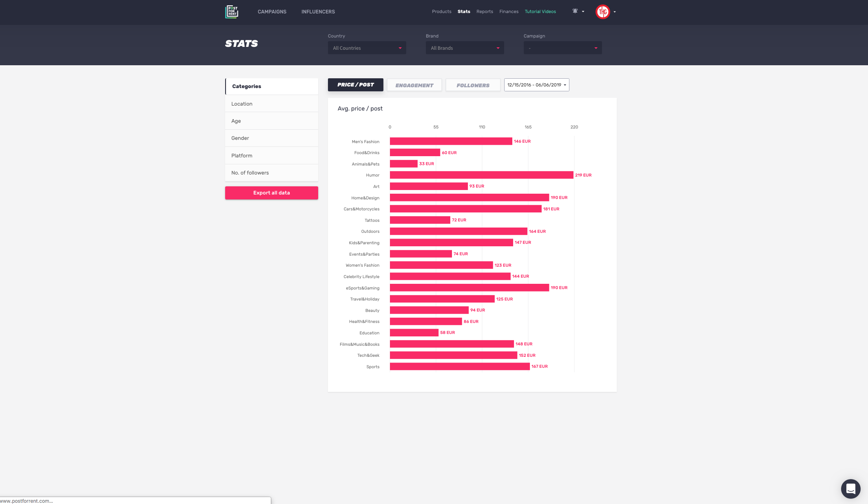Select Categories in the sidebar

(272, 86)
